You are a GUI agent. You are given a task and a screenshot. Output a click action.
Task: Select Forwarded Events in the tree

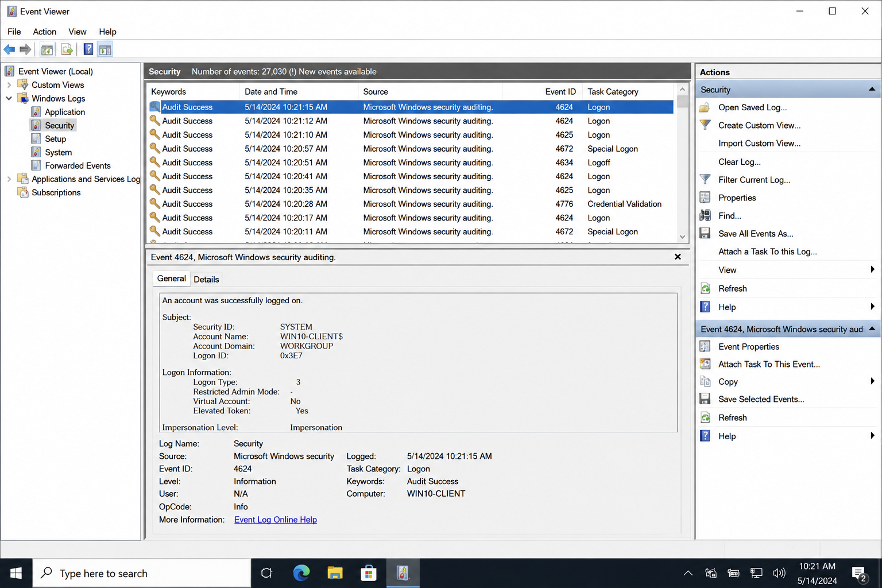pyautogui.click(x=78, y=166)
